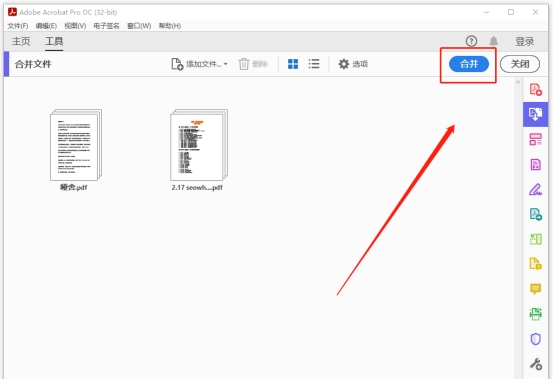
Task: Open the green Compress PDF sidebar icon
Action: pos(536,239)
